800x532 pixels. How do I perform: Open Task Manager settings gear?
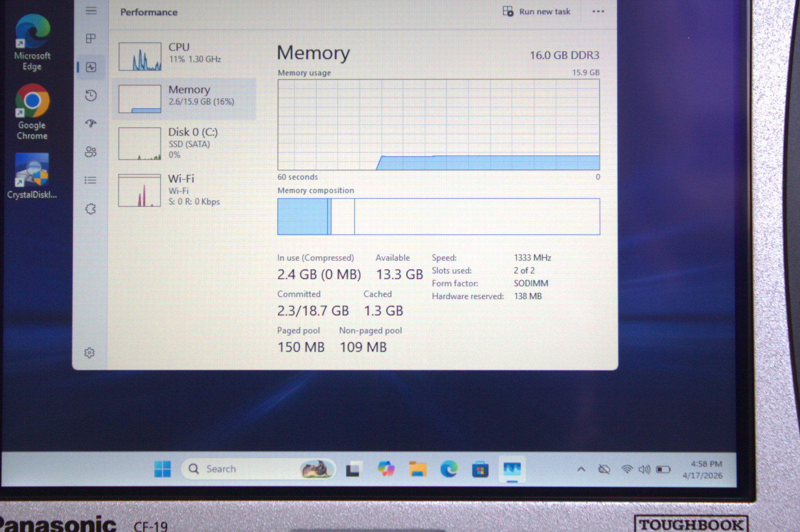click(89, 353)
